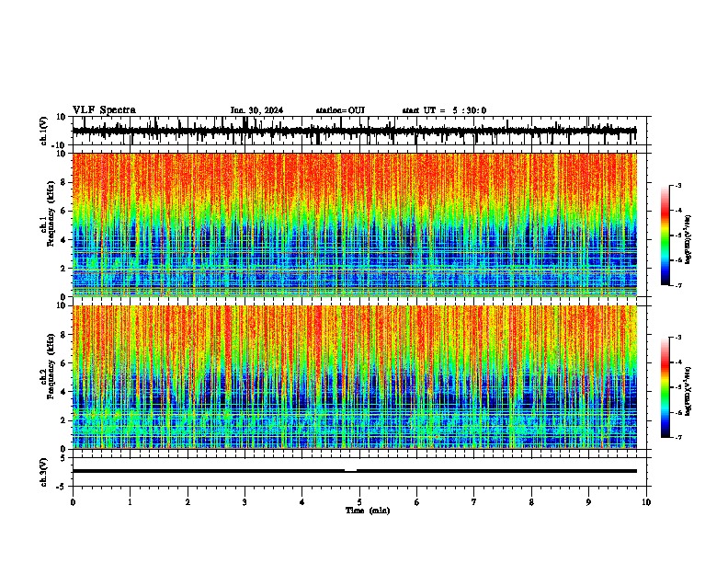The height and width of the screenshot is (563, 728).
Task: Click the "station=OUI" header text
Action: pyautogui.click(x=340, y=110)
